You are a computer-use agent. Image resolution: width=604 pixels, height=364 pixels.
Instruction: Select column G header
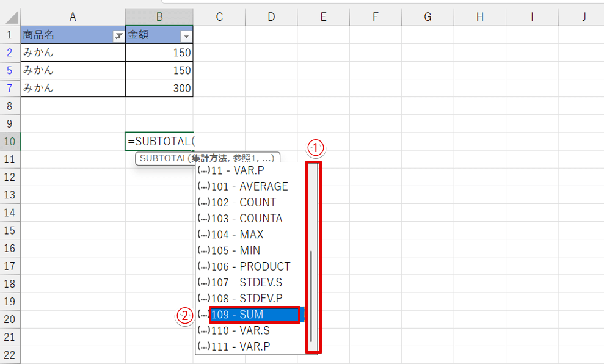point(428,17)
